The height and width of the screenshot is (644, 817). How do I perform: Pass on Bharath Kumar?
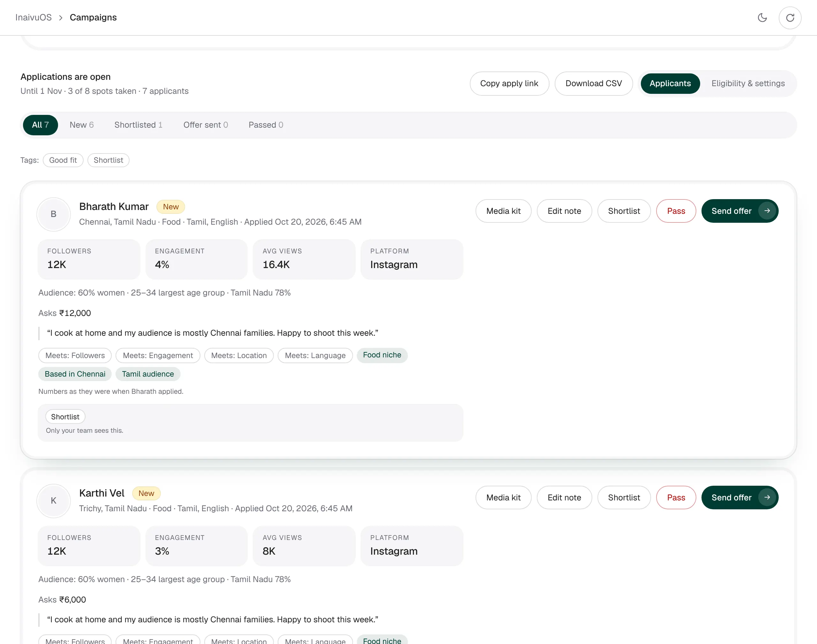[676, 211]
